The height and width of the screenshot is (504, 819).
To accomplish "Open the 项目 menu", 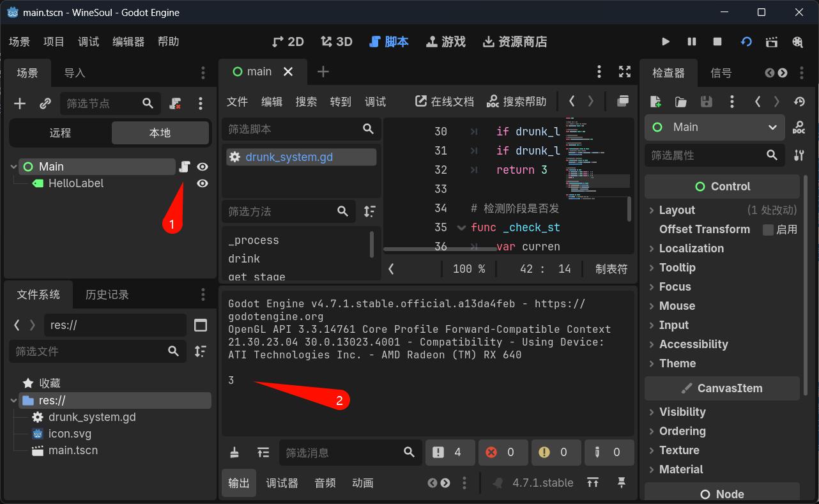I will point(54,42).
